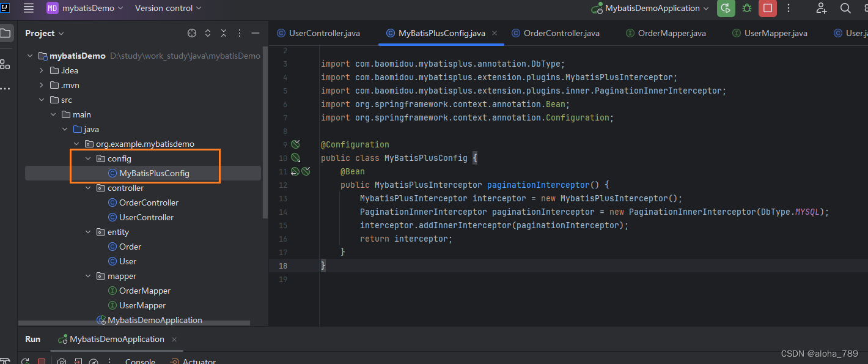Click the Run tool window title label
Image resolution: width=868 pixels, height=364 pixels.
[33, 339]
